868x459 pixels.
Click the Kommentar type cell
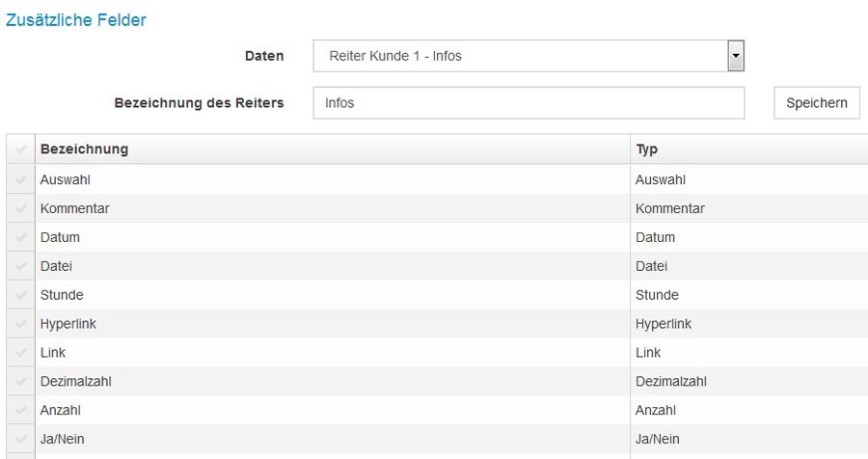(669, 208)
